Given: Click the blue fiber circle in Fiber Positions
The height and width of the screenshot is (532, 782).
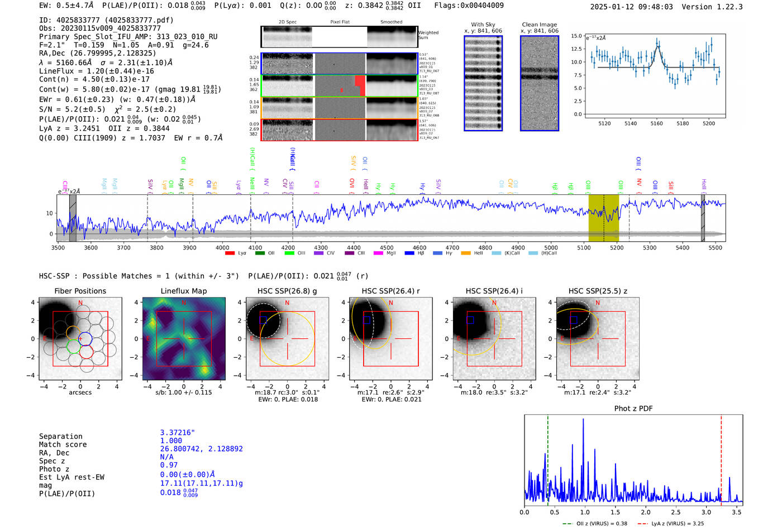Looking at the screenshot, I should pyautogui.click(x=85, y=338).
